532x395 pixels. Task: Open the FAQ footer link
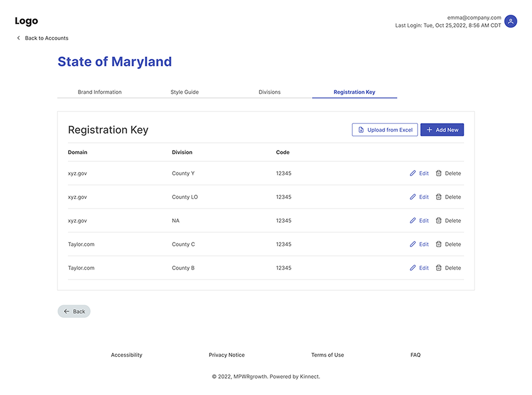click(x=415, y=355)
